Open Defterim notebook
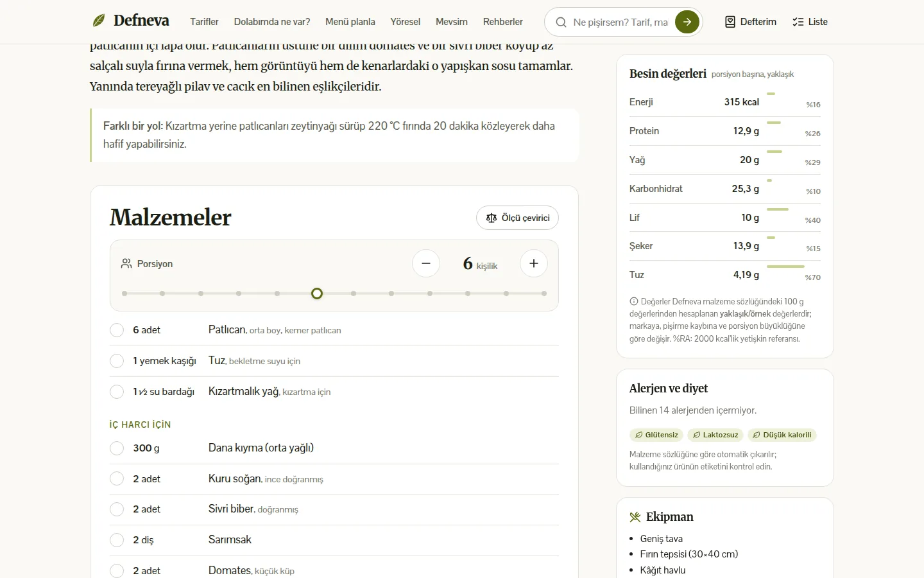 (750, 22)
